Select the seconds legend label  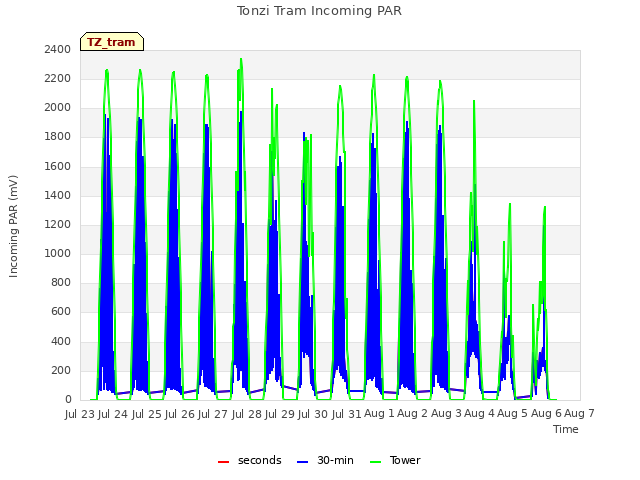(x=260, y=460)
